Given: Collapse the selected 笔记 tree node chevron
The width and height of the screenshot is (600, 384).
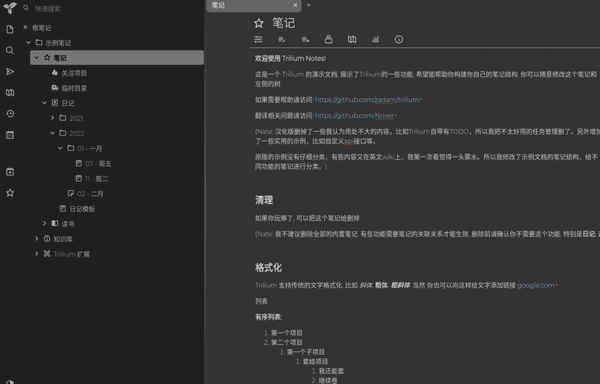Looking at the screenshot, I should (37, 58).
